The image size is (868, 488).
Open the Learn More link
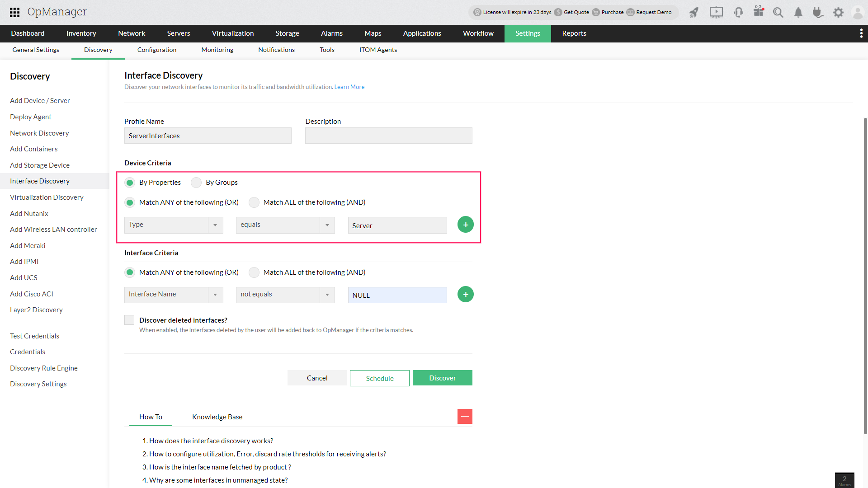(x=349, y=87)
